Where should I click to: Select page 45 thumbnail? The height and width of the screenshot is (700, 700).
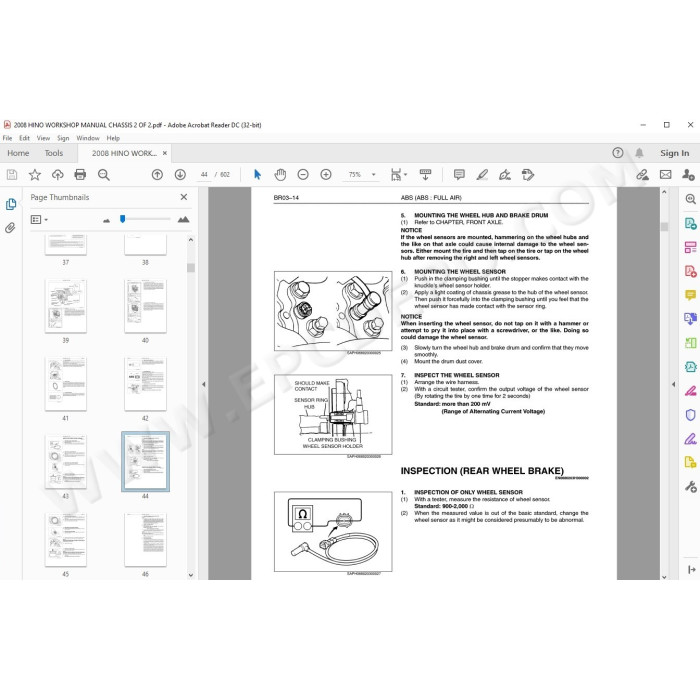[66, 540]
